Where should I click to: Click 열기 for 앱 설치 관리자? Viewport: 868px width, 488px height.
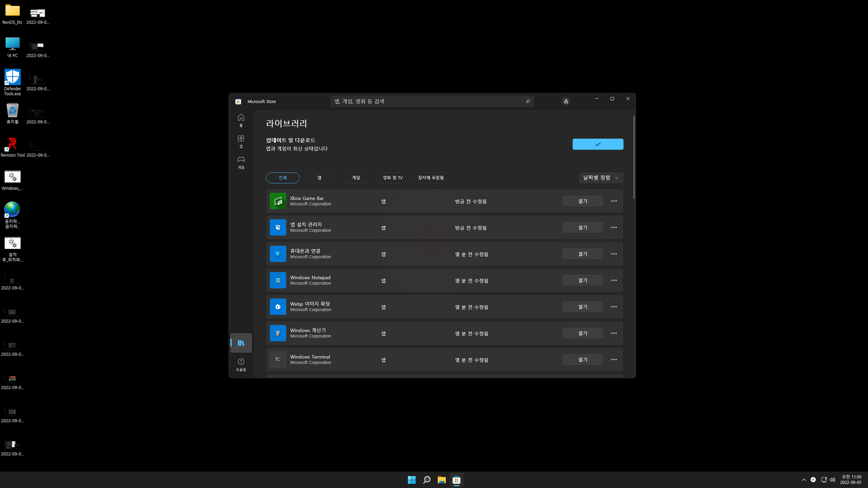coord(583,228)
